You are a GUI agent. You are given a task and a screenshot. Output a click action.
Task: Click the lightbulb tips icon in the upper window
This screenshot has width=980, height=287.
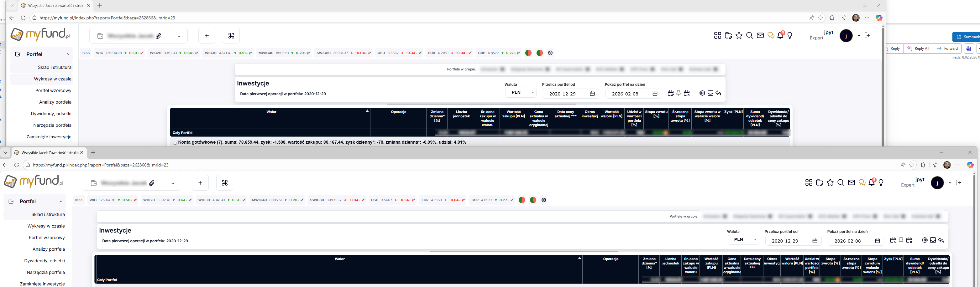tap(790, 36)
